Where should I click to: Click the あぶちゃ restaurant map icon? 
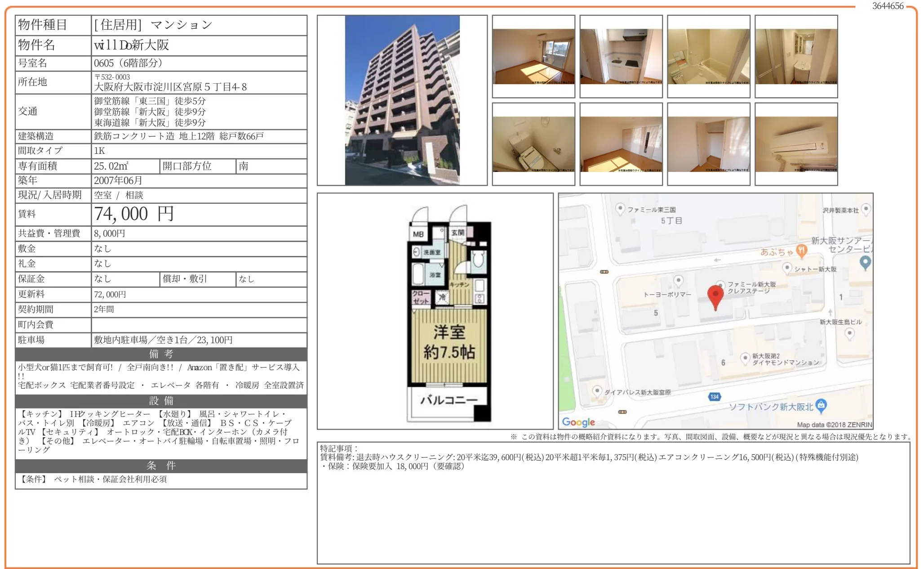[801, 251]
